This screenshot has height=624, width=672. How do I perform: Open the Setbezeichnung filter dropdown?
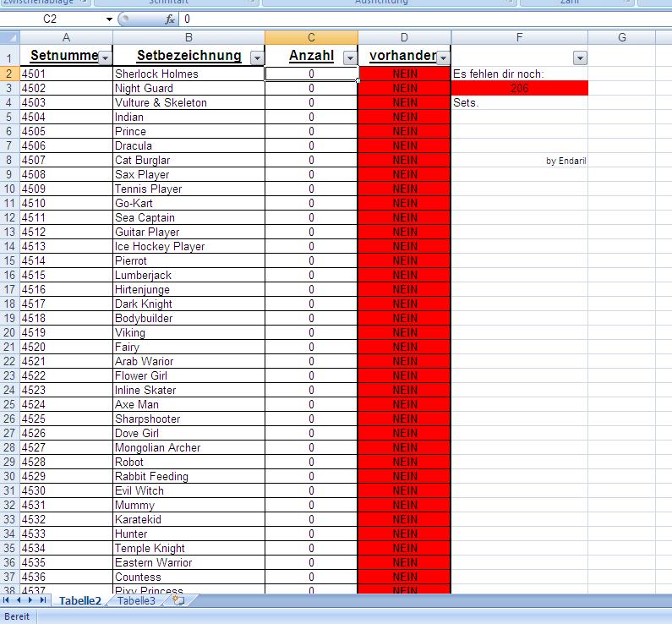pyautogui.click(x=256, y=57)
